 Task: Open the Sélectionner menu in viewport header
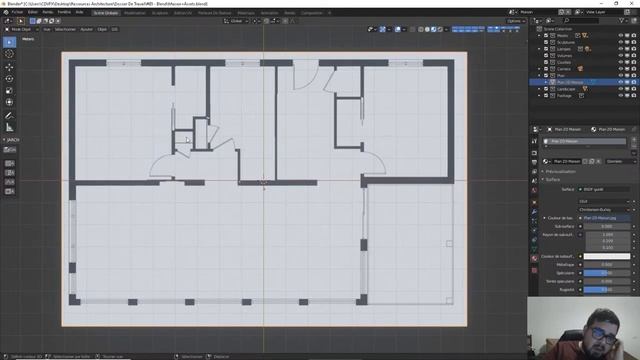[65, 29]
